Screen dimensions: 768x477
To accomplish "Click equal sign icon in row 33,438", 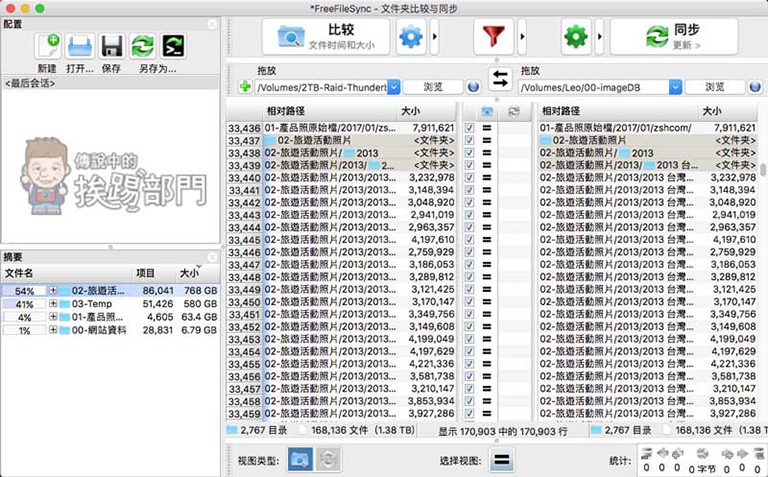I will [487, 153].
